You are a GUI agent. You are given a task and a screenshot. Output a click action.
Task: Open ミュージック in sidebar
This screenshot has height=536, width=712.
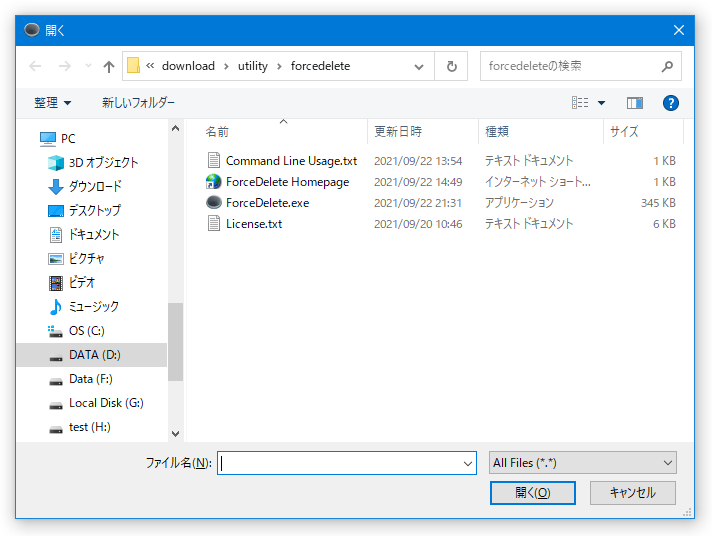(94, 307)
